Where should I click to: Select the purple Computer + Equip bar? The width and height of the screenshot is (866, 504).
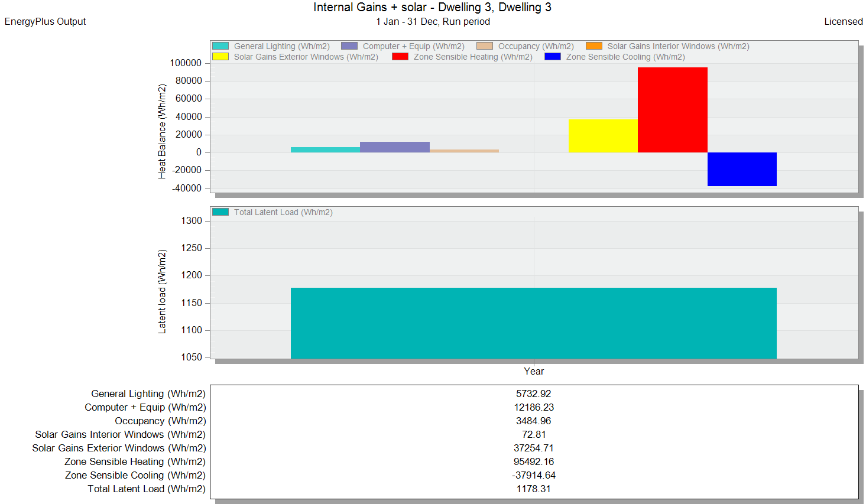tap(395, 147)
